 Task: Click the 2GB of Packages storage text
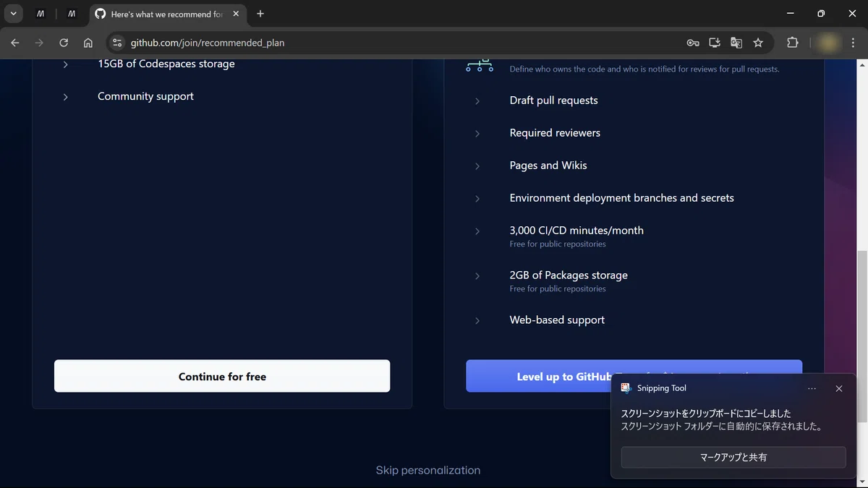[569, 275]
